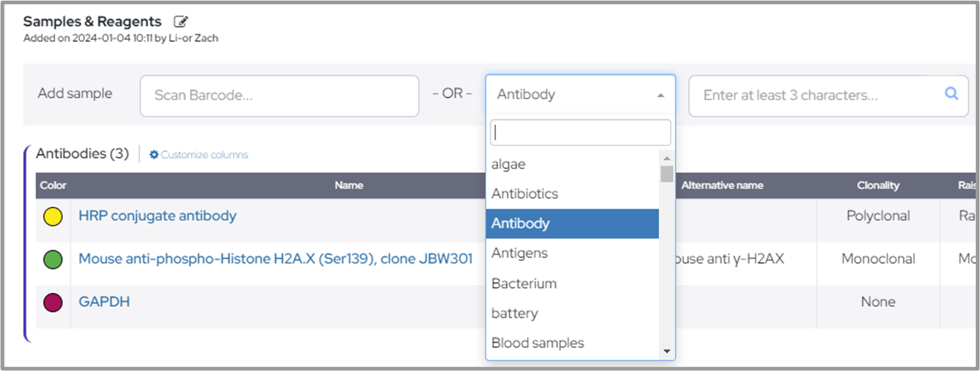Click the edit icon beside Samples & Reagents
The image size is (980, 371).
[x=180, y=22]
